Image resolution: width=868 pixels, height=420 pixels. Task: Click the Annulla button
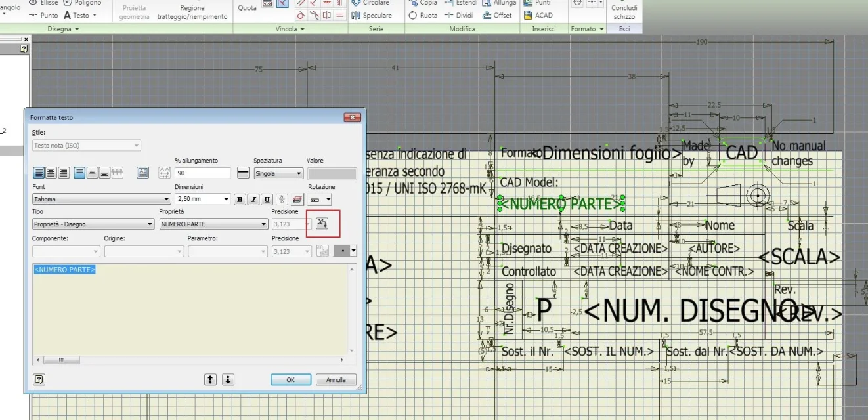click(336, 379)
